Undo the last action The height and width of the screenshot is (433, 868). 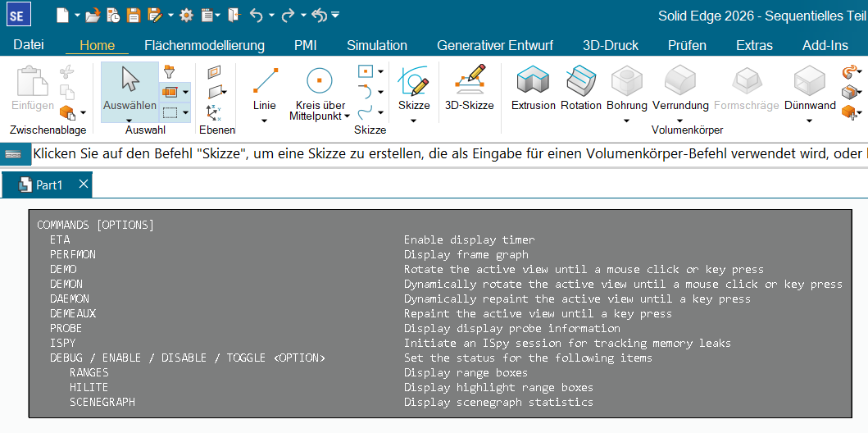(x=256, y=16)
